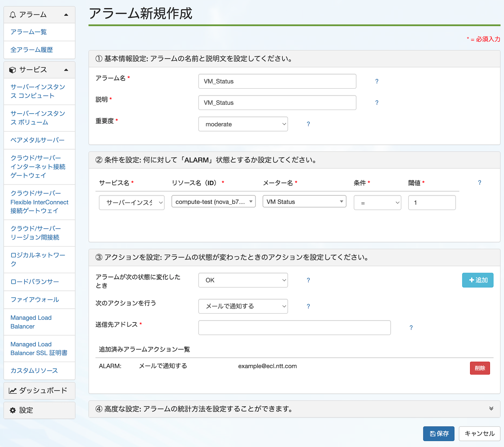Image resolution: width=504 pixels, height=447 pixels.
Task: Collapse the アラーム sidebar section
Action: click(66, 15)
